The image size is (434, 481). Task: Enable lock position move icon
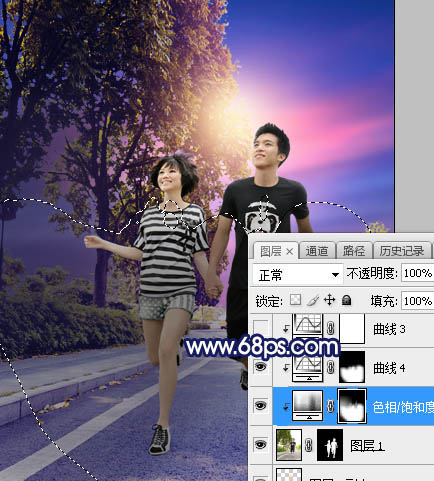click(329, 300)
